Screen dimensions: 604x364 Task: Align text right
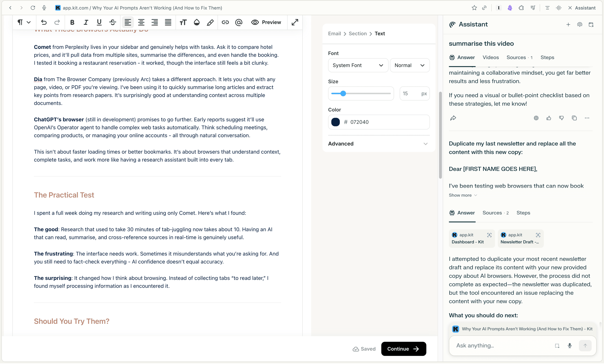coord(155,22)
